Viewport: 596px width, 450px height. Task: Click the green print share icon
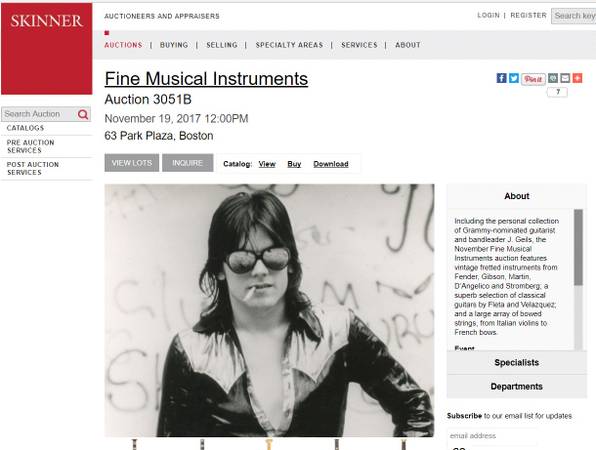(553, 78)
